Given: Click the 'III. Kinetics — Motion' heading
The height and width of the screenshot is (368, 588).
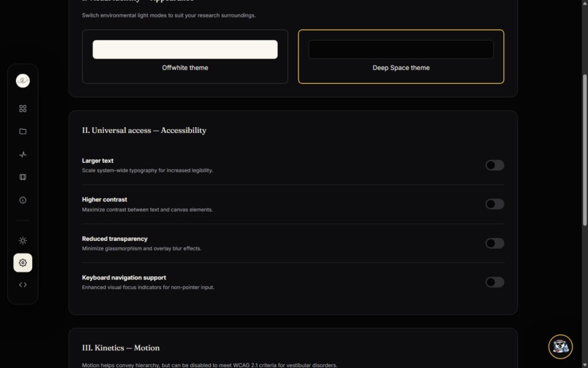Looking at the screenshot, I should [121, 348].
